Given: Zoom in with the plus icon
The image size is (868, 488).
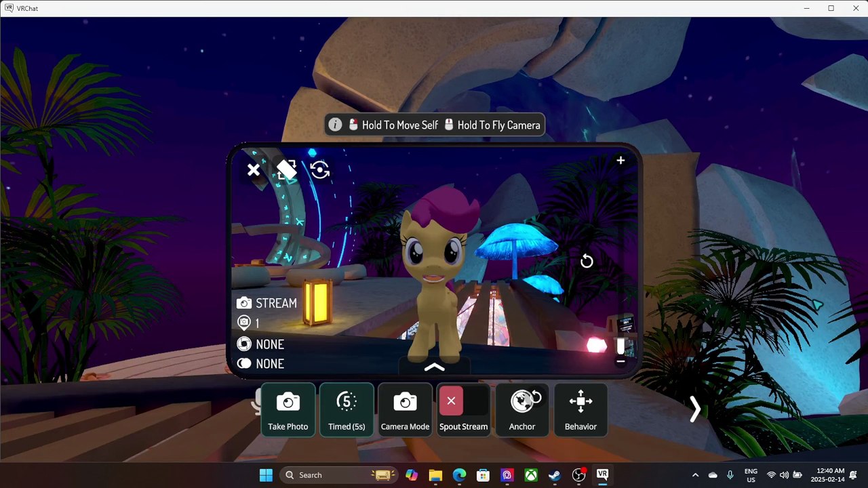Looking at the screenshot, I should (620, 161).
